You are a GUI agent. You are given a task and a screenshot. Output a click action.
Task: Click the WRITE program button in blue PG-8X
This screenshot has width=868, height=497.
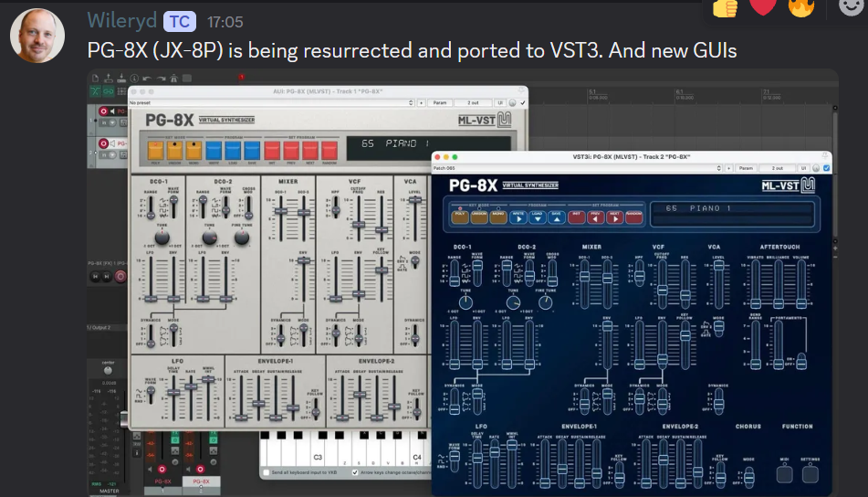pyautogui.click(x=518, y=217)
